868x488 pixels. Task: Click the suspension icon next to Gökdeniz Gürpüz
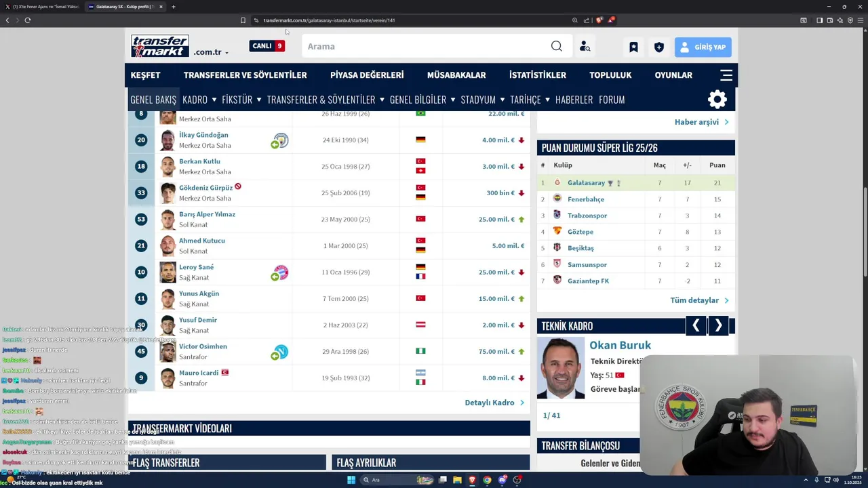[238, 186]
